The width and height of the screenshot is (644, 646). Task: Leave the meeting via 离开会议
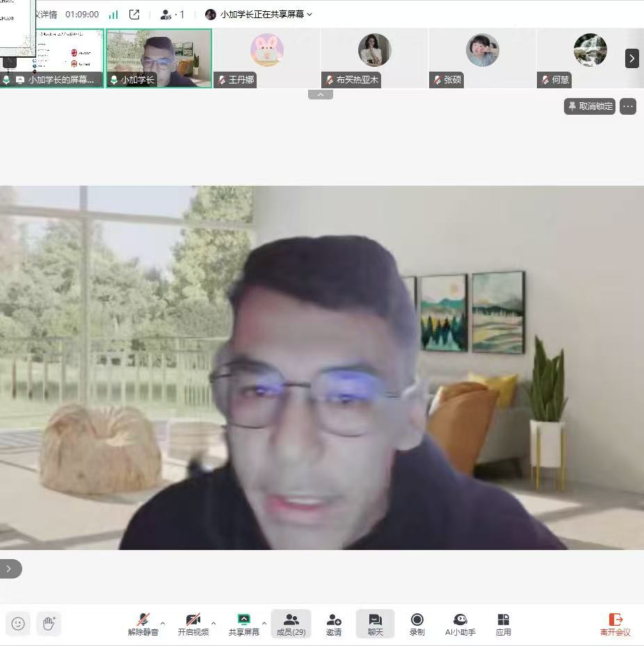pyautogui.click(x=615, y=624)
